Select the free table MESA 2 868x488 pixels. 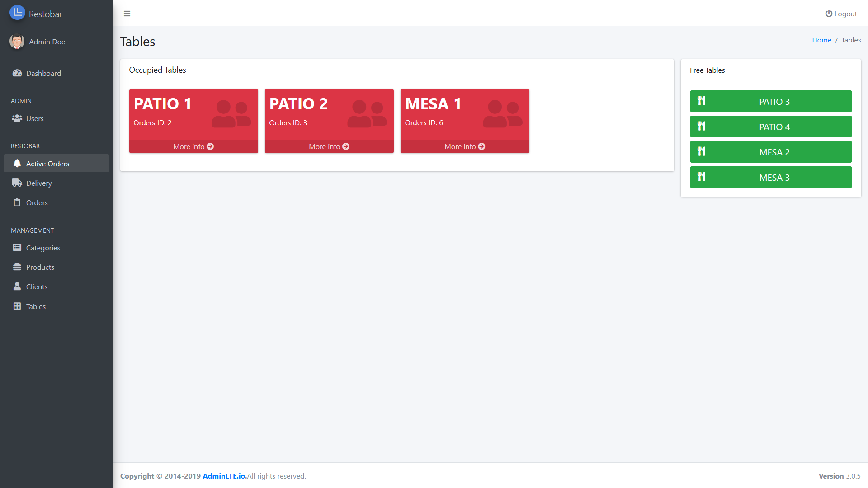[771, 152]
